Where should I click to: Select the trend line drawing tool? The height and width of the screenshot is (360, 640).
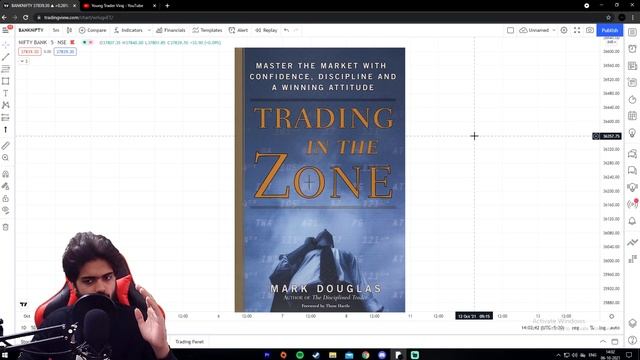tap(6, 57)
